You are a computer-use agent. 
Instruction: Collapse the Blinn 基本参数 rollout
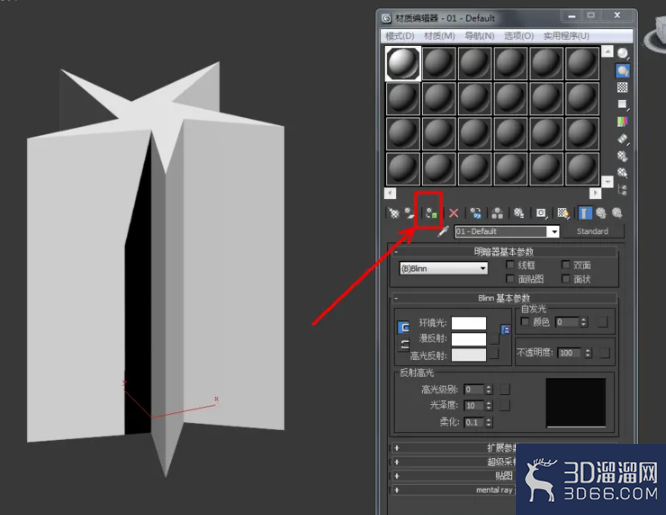click(504, 298)
